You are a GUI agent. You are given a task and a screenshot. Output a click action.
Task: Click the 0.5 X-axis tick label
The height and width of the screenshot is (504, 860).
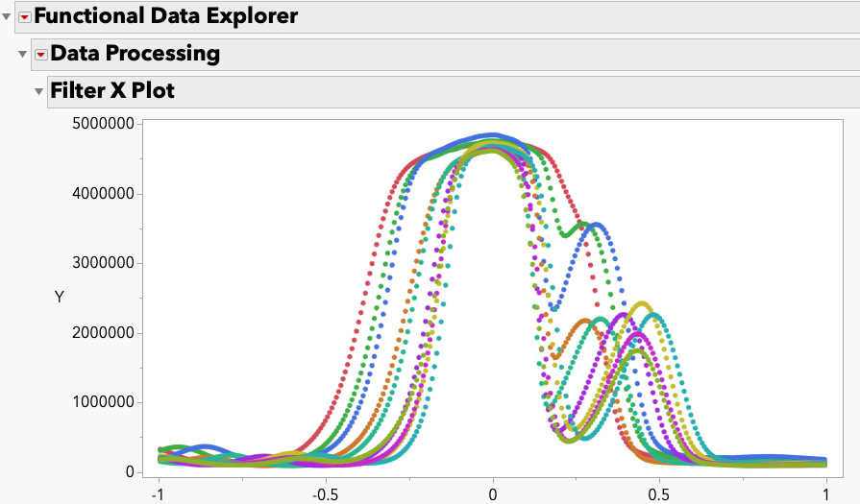tap(659, 494)
